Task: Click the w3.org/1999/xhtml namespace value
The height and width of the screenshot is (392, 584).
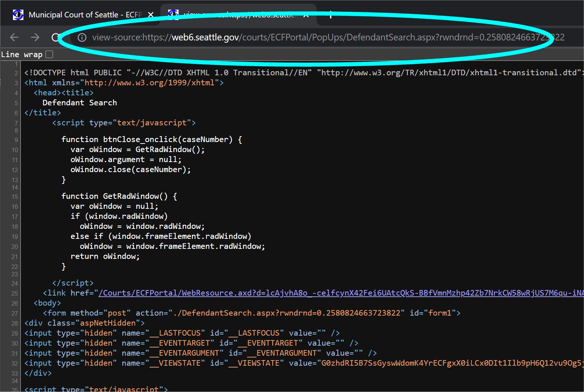Action: 150,83
